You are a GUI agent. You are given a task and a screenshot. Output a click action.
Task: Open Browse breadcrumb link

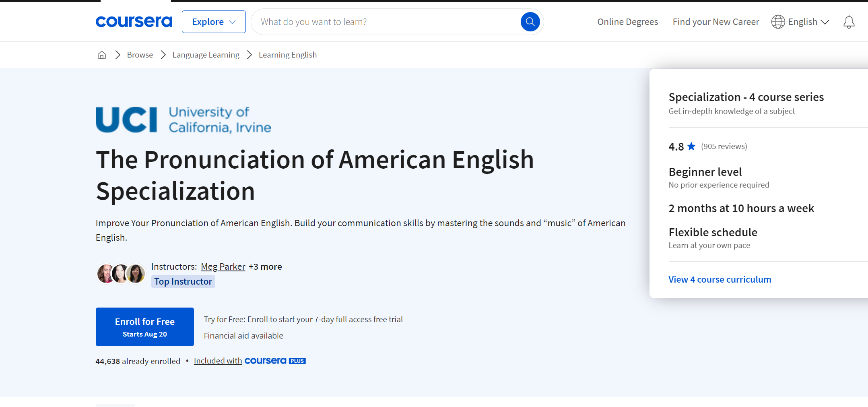140,55
